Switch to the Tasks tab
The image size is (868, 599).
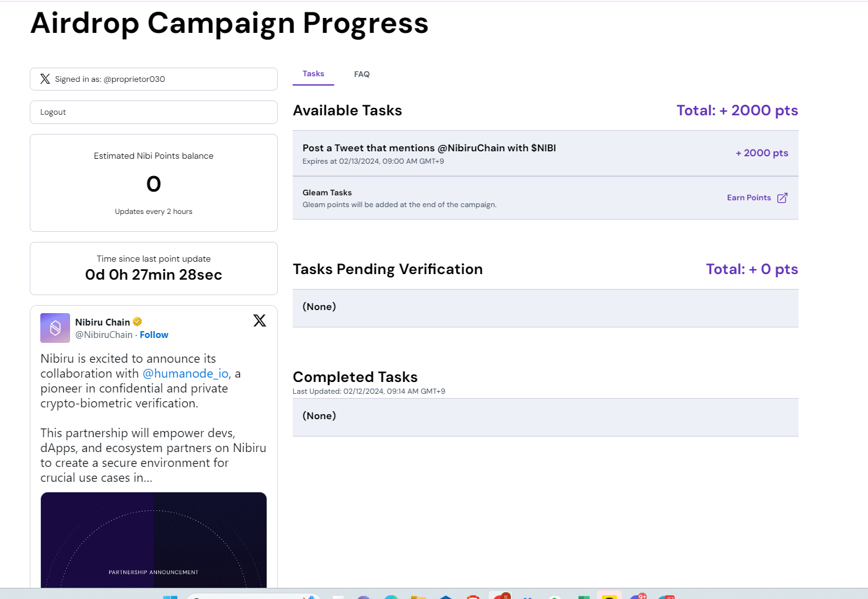tap(313, 74)
